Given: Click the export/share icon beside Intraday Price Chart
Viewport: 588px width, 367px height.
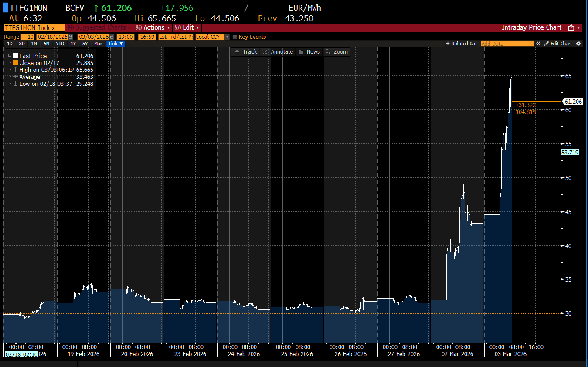Looking at the screenshot, I should (x=571, y=27).
